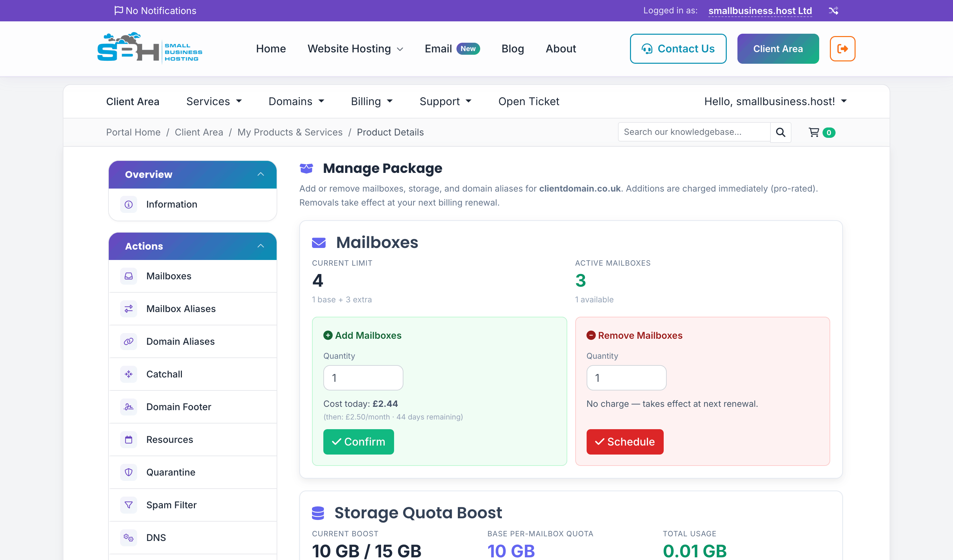Click the Resources calendar icon

tap(128, 440)
